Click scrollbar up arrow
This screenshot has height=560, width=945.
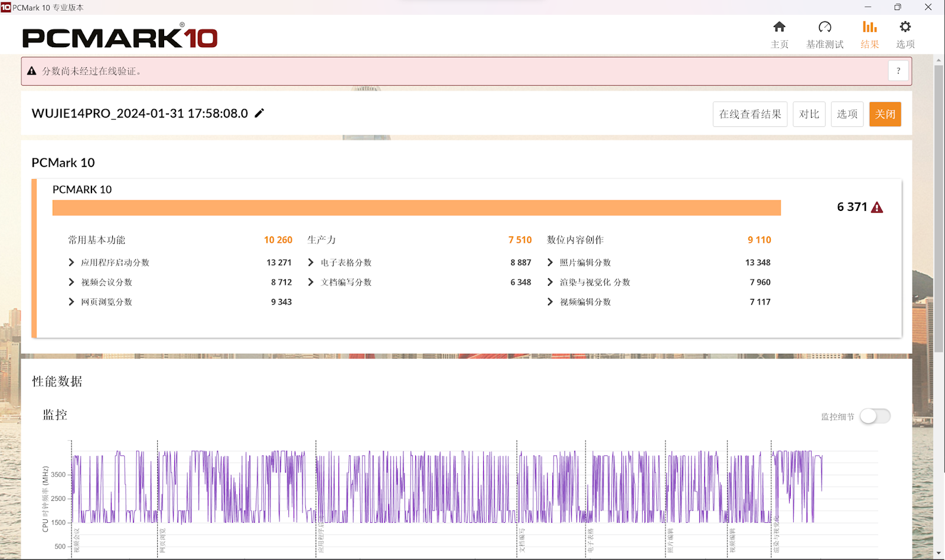939,60
